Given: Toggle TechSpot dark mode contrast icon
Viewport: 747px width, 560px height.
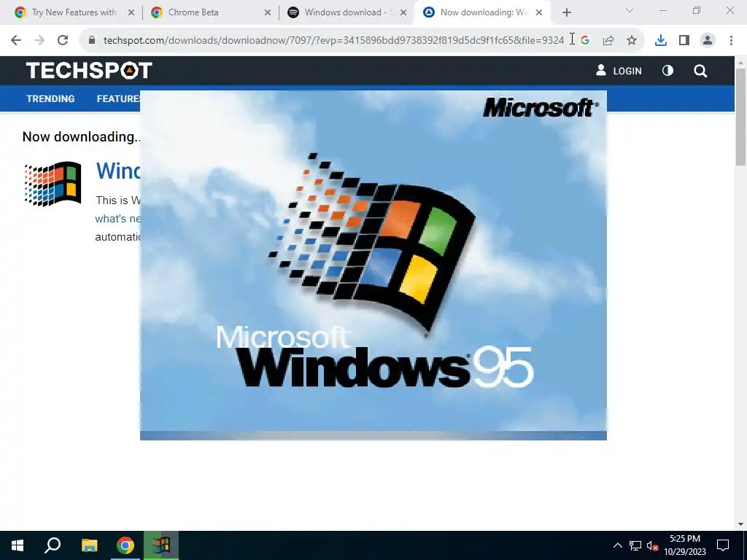Looking at the screenshot, I should [668, 71].
